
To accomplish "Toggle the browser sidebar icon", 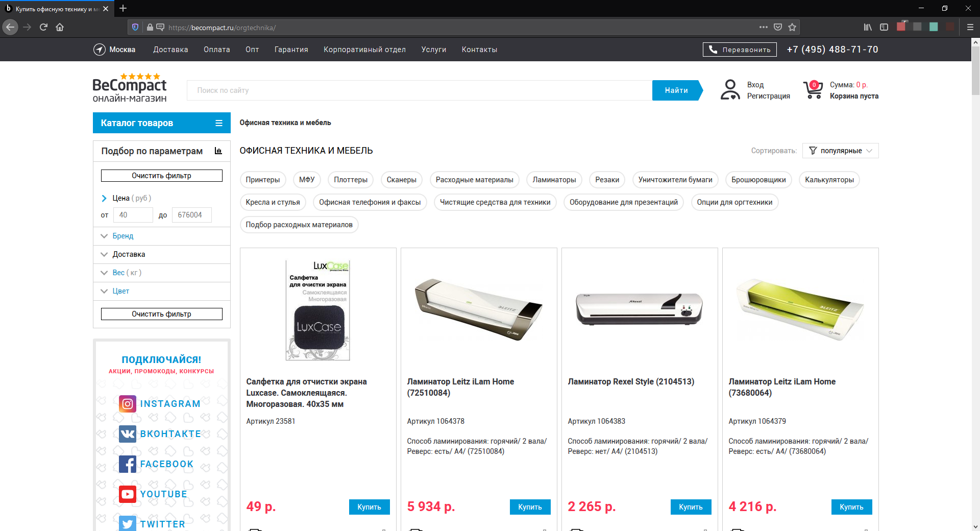I will tap(884, 27).
